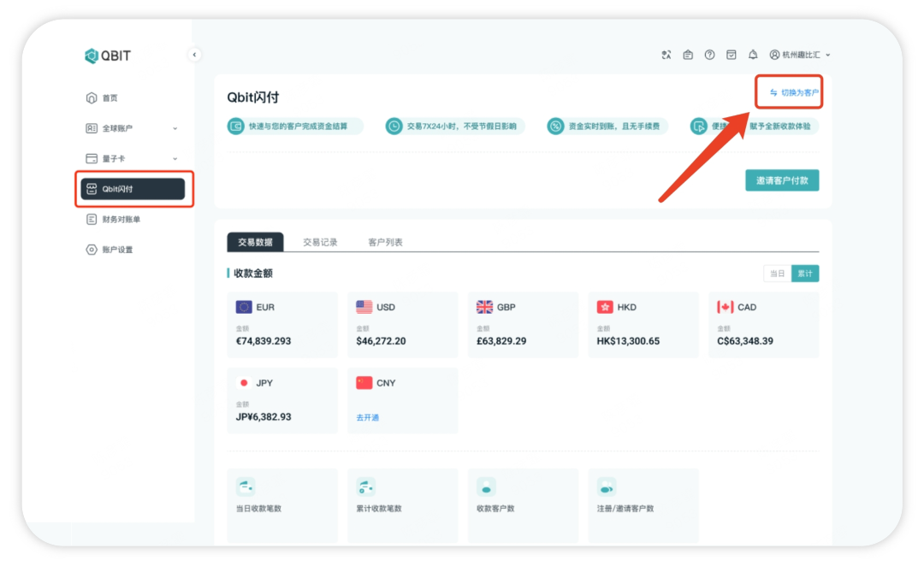924x566 pixels.
Task: Click the 累计收款笔数 card icon
Action: (x=366, y=486)
